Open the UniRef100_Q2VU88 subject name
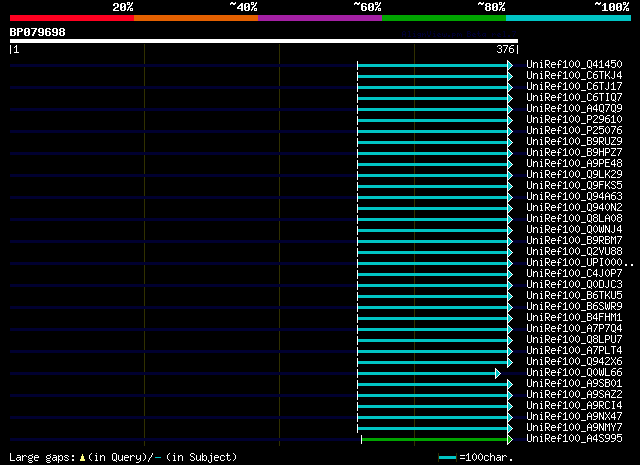Image resolution: width=640 pixels, height=465 pixels. (574, 252)
